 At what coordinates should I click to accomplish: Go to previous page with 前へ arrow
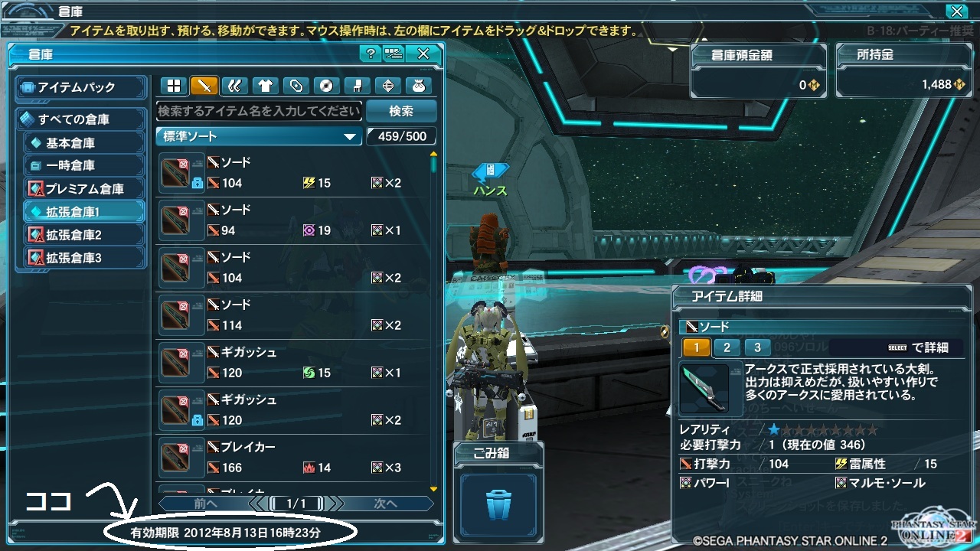pos(207,504)
